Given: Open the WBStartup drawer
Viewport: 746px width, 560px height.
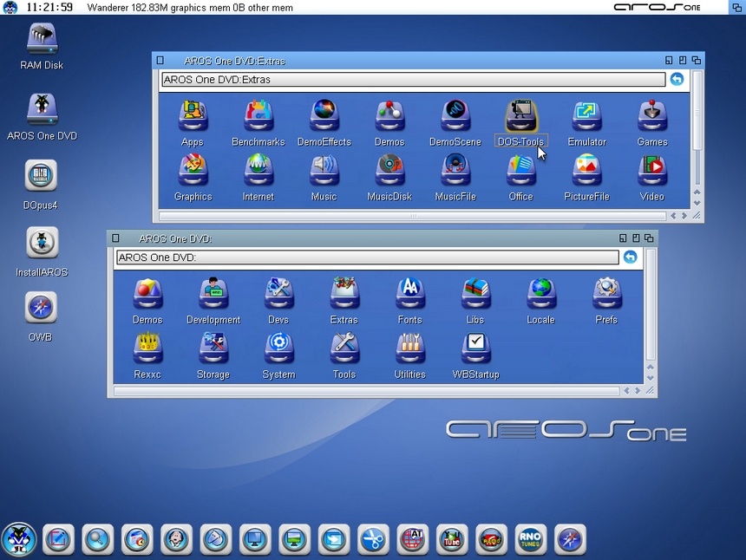Looking at the screenshot, I should point(475,349).
